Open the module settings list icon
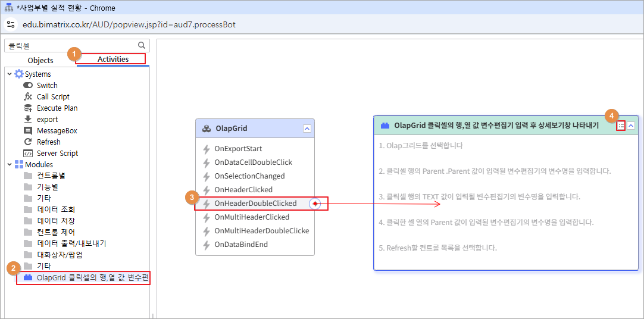This screenshot has width=644, height=319. tap(621, 126)
